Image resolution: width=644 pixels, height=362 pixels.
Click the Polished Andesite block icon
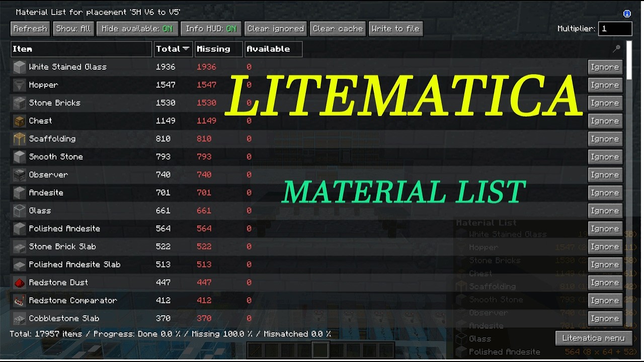point(19,229)
